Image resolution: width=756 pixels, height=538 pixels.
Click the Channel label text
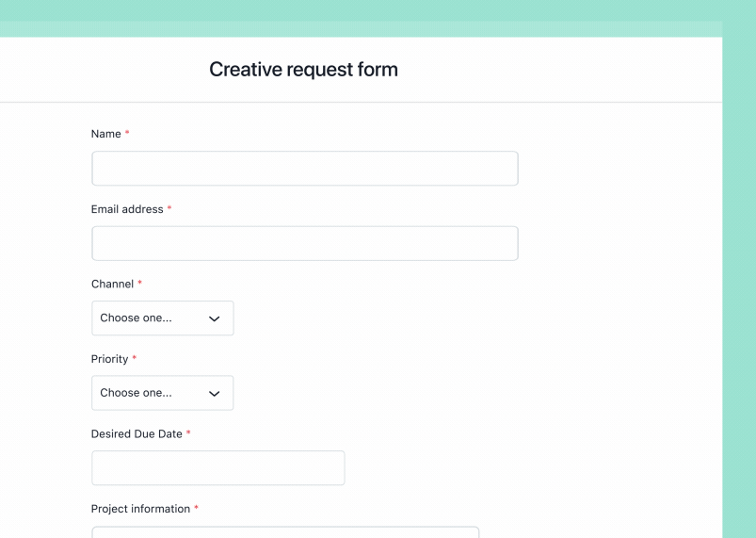[112, 284]
